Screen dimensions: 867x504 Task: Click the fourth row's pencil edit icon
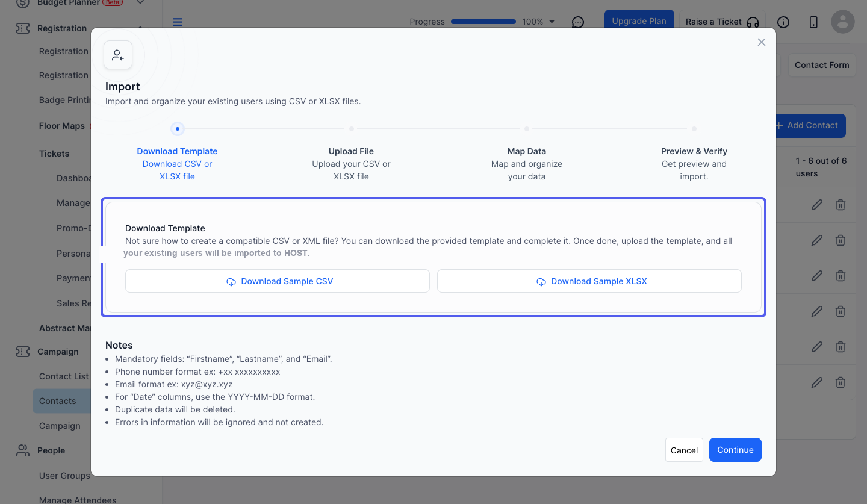pos(817,311)
